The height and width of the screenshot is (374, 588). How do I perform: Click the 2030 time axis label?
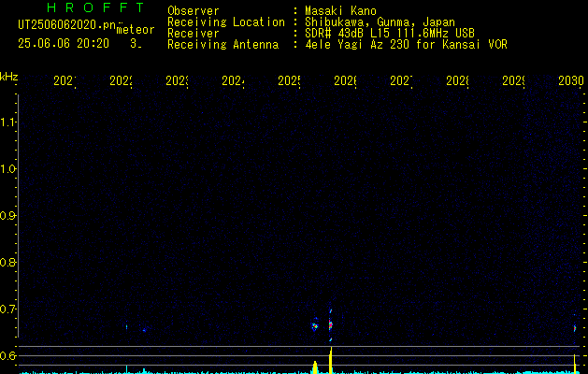[x=571, y=81]
